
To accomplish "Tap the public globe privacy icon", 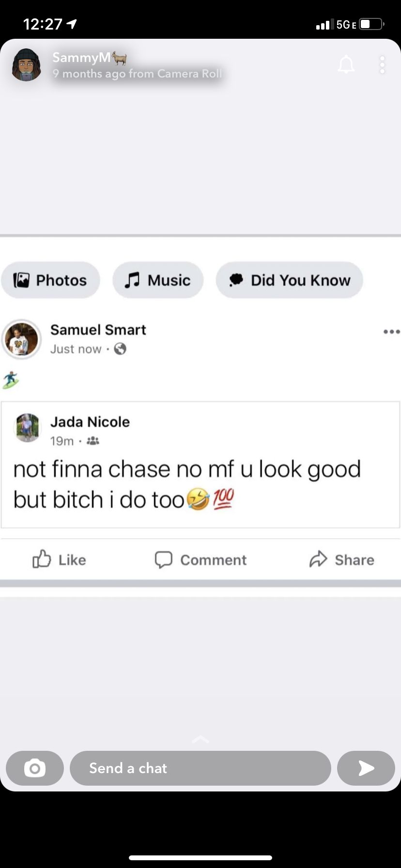I will (120, 349).
